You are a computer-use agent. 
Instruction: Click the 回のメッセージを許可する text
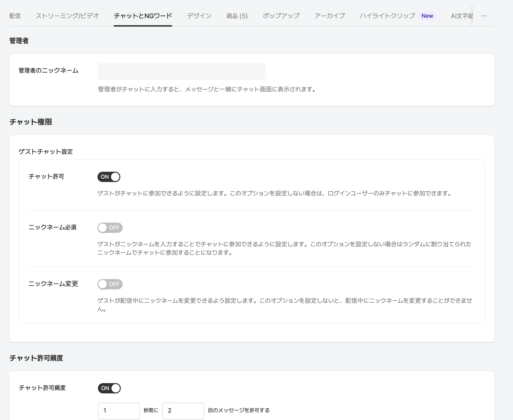239,410
